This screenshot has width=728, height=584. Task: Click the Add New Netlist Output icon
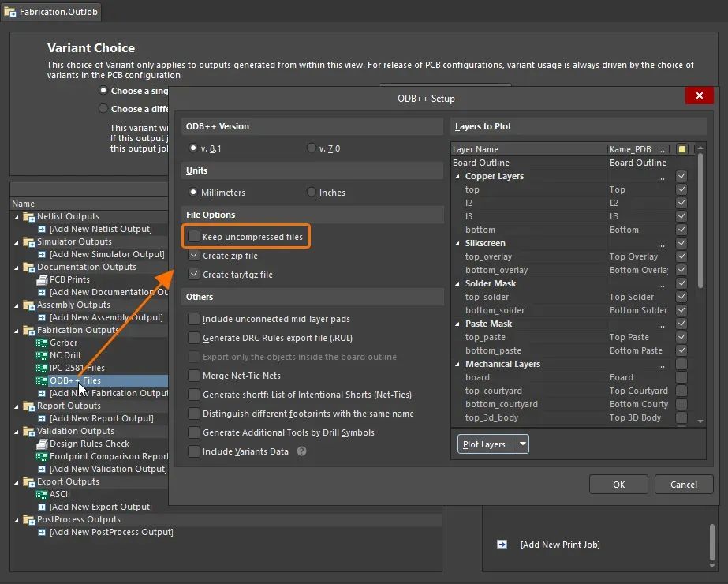(x=42, y=229)
